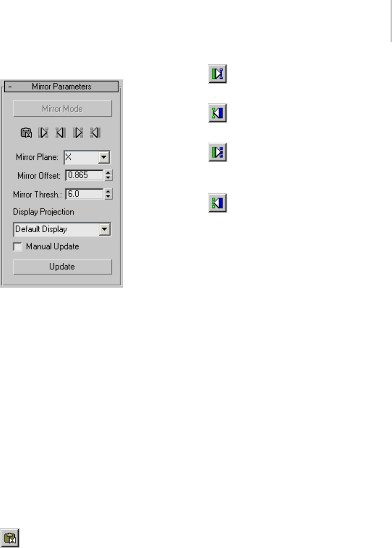Click into the Mirror Thresh value field
Image resolution: width=392 pixels, height=548 pixels.
point(85,194)
